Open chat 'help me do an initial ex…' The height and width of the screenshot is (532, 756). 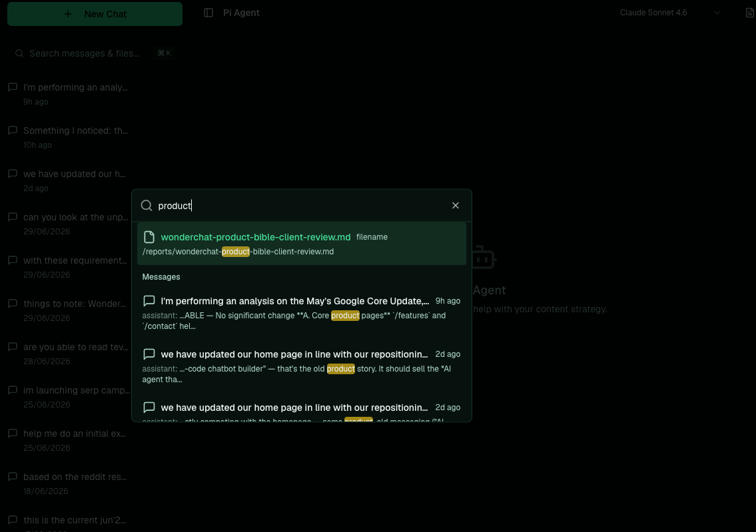click(x=95, y=441)
